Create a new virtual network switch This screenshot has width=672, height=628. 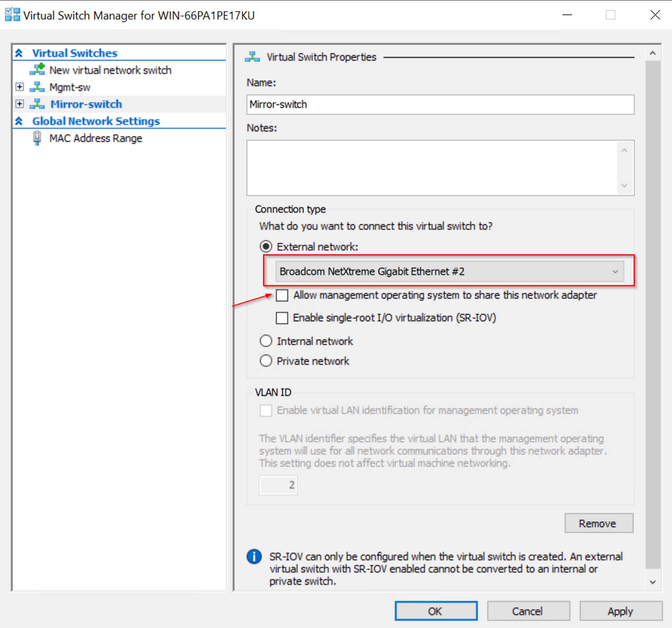click(x=110, y=70)
